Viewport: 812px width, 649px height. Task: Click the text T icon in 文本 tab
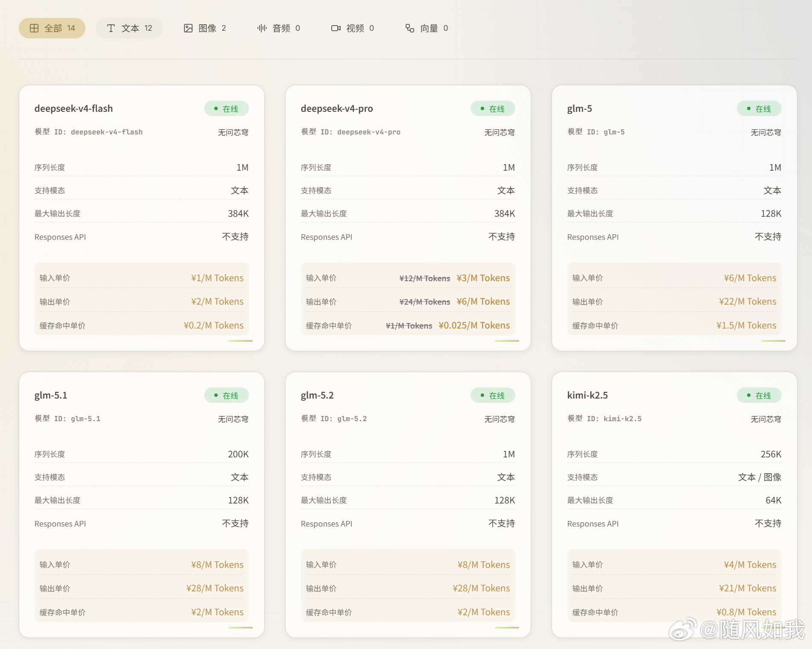(111, 28)
